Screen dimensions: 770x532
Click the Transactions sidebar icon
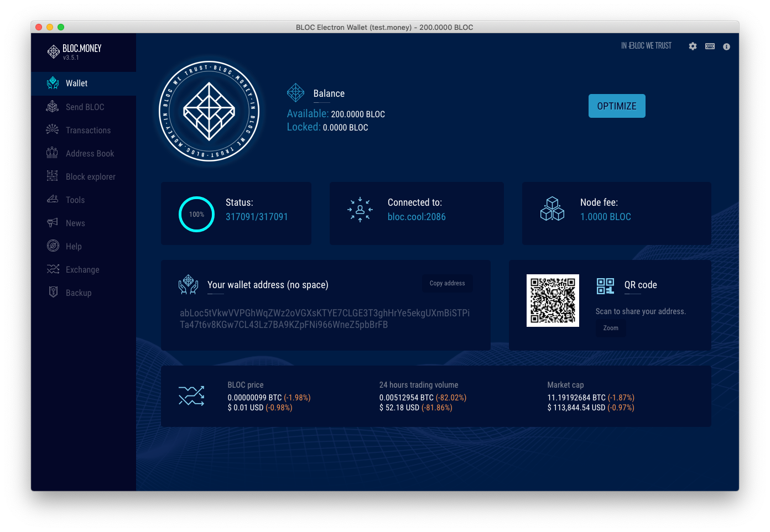click(53, 130)
